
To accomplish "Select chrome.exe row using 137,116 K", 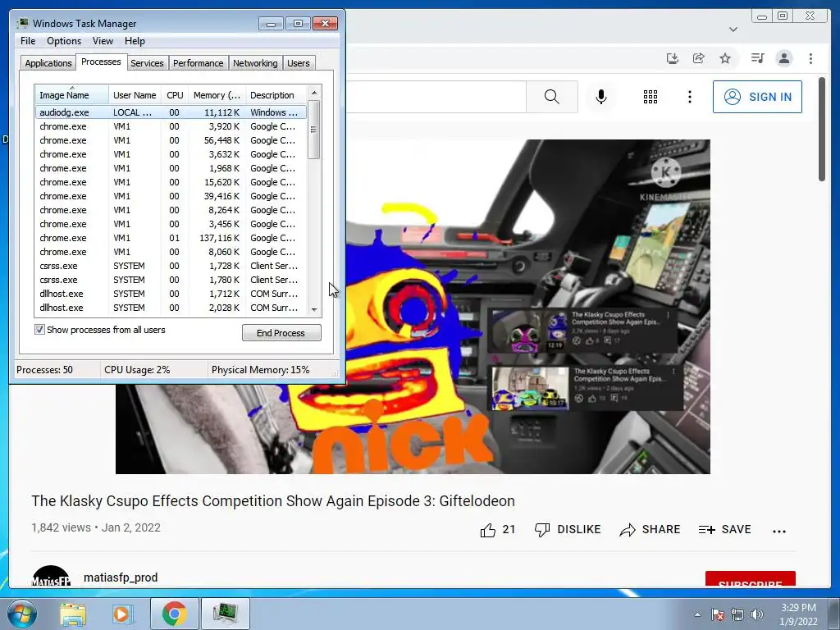I will point(171,238).
